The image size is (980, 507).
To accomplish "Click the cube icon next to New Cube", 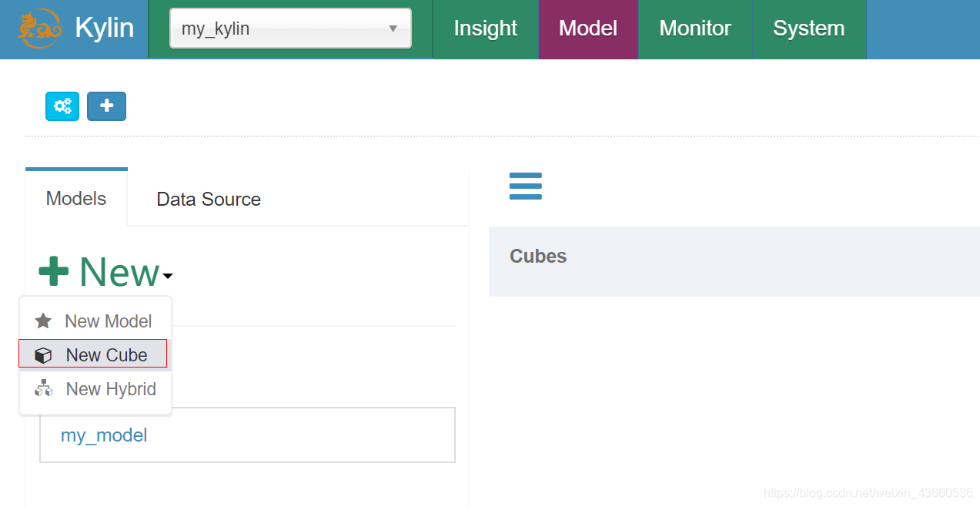I will coord(44,355).
